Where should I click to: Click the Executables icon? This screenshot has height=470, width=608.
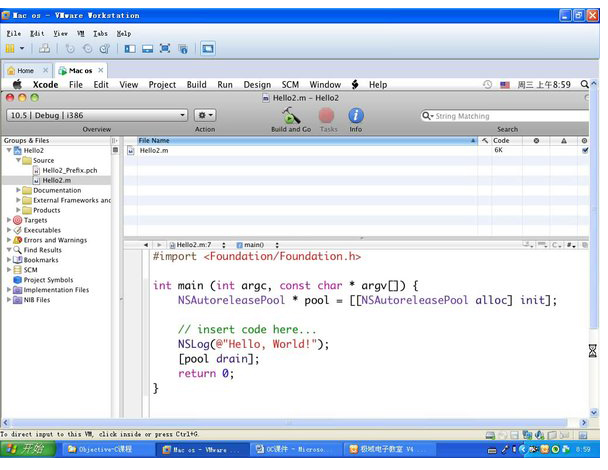coord(17,230)
